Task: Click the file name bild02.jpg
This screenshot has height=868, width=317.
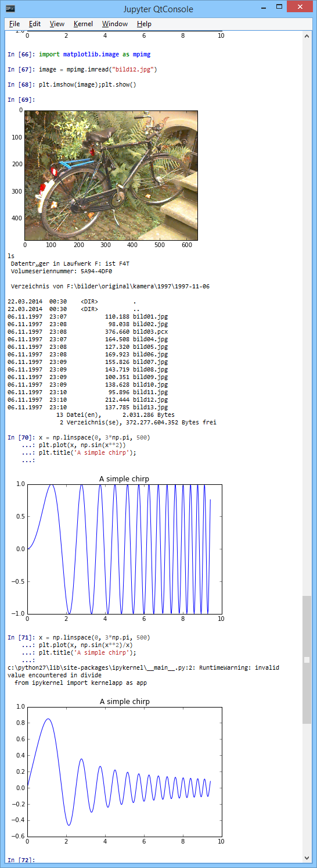Action: (150, 324)
